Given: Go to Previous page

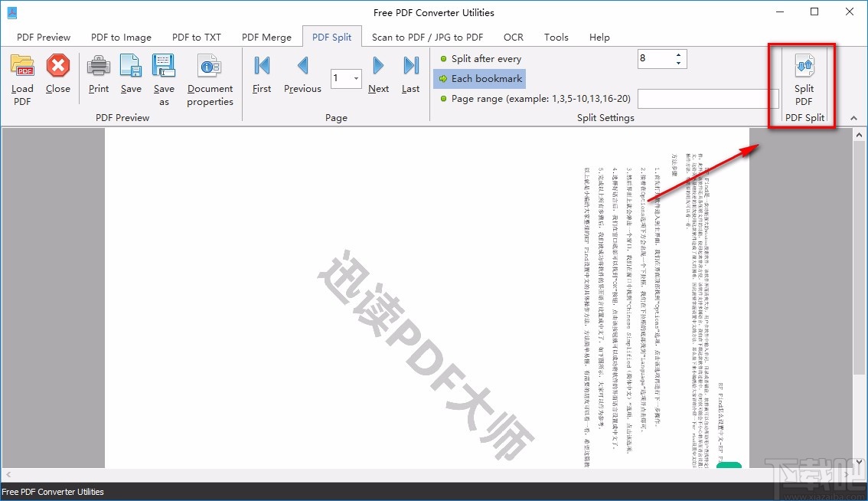Looking at the screenshot, I should 302,74.
